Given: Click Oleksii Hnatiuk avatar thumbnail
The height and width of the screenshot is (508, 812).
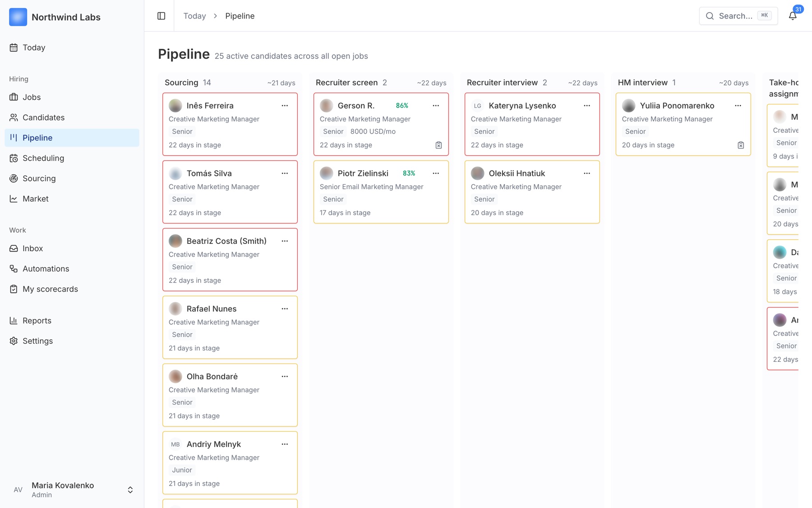Looking at the screenshot, I should [x=478, y=173].
